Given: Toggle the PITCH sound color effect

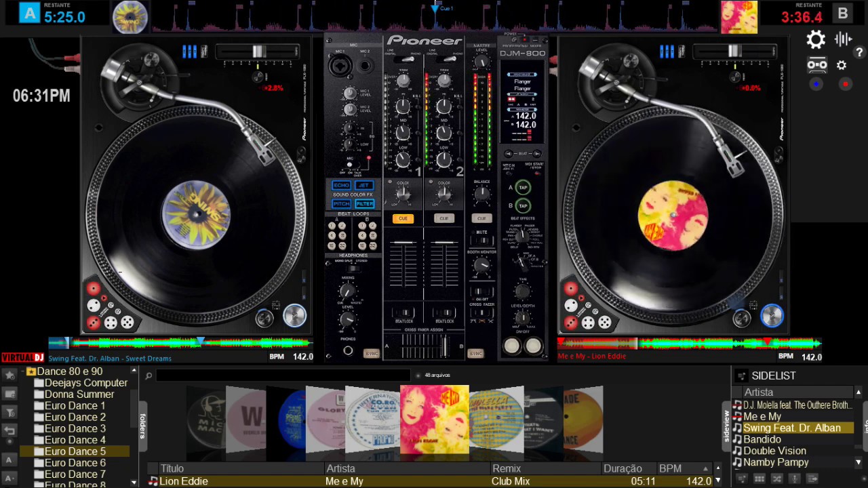Looking at the screenshot, I should tap(341, 203).
